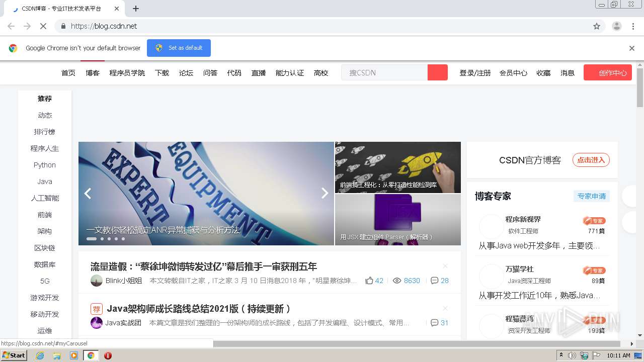Screen dimensions: 644x362
Task: Select 排行榜 in the left sidebar
Action: (45, 132)
